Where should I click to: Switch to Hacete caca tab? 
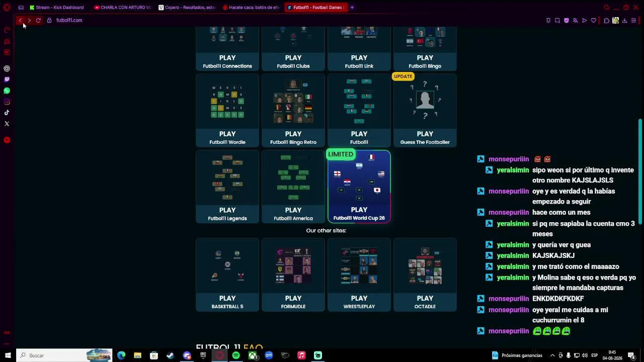(252, 8)
